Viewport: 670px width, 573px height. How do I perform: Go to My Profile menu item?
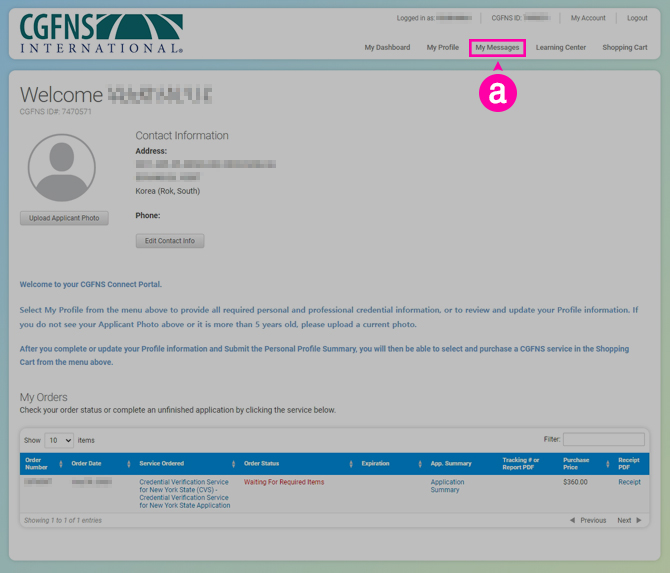click(x=443, y=47)
